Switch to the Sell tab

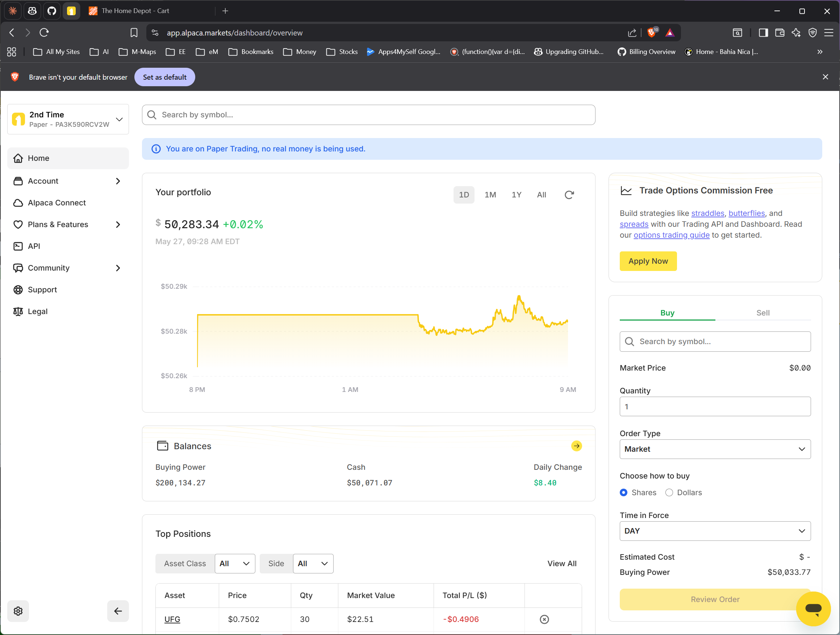tap(763, 313)
